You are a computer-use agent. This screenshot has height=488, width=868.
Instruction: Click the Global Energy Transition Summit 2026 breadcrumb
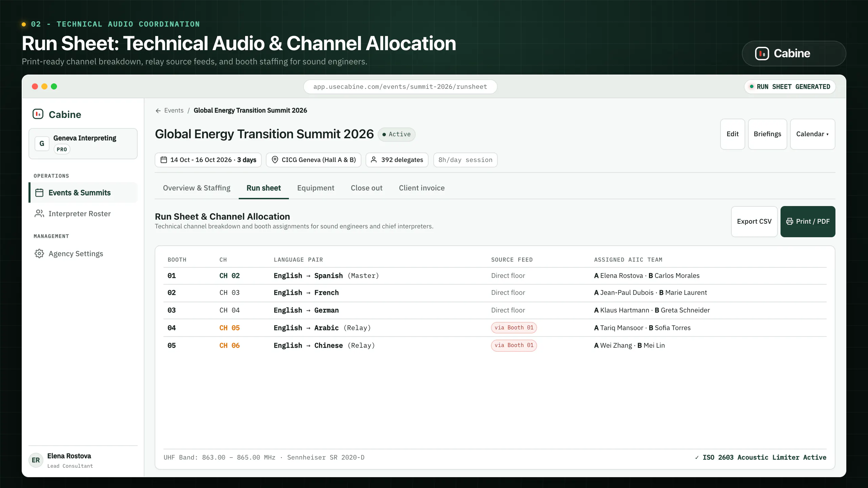coord(250,110)
